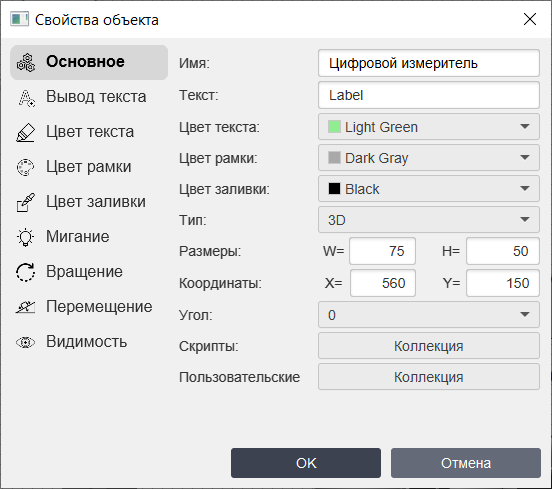Click the dialog title bar app icon
552x489 pixels.
(x=19, y=19)
